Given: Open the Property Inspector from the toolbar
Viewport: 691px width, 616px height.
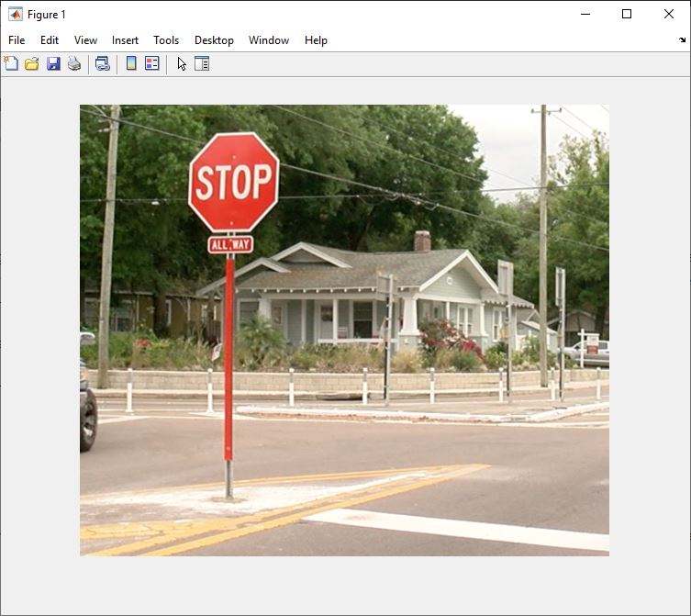Looking at the screenshot, I should click(202, 63).
